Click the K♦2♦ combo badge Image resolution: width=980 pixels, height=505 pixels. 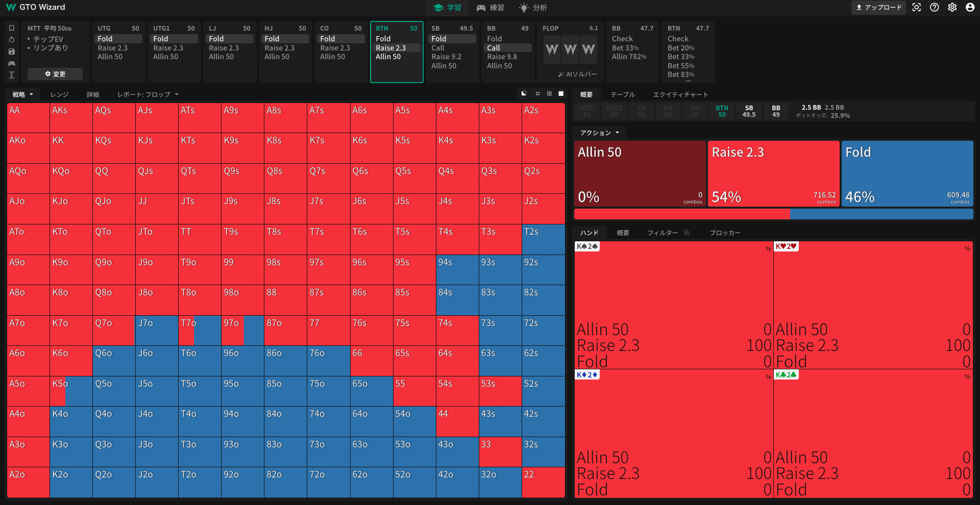[x=587, y=374]
